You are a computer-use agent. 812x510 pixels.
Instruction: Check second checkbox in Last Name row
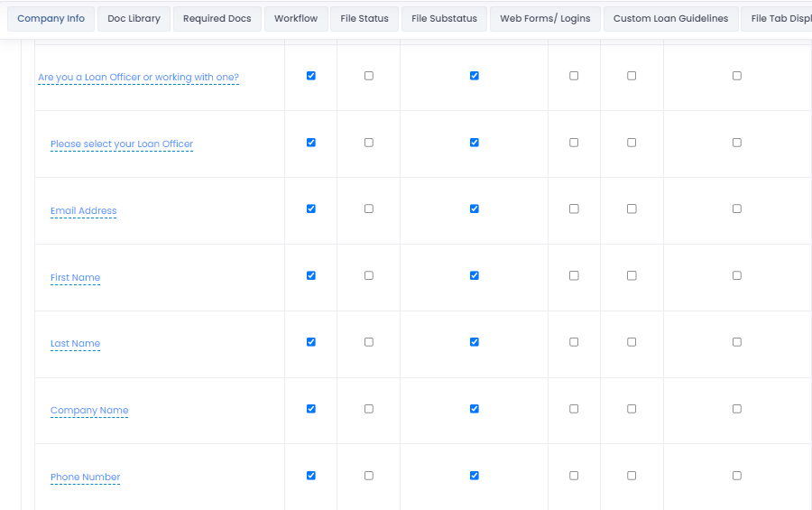point(369,342)
